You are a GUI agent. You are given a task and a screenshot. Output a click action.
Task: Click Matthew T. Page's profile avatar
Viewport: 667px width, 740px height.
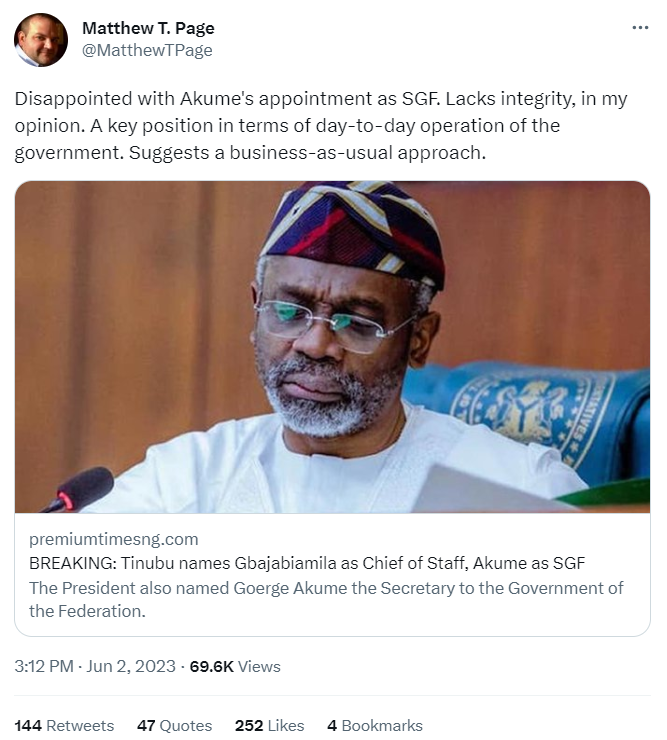pyautogui.click(x=41, y=40)
